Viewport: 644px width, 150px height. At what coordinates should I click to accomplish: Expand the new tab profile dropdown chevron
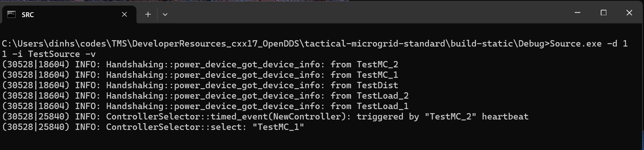pos(165,15)
